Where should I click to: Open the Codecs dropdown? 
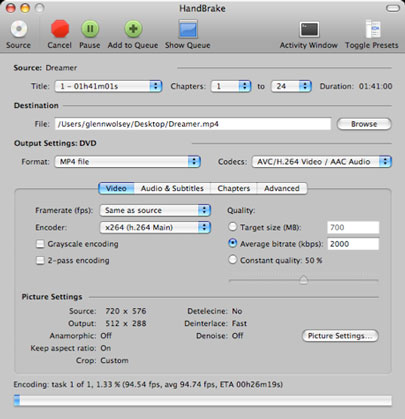tap(322, 162)
